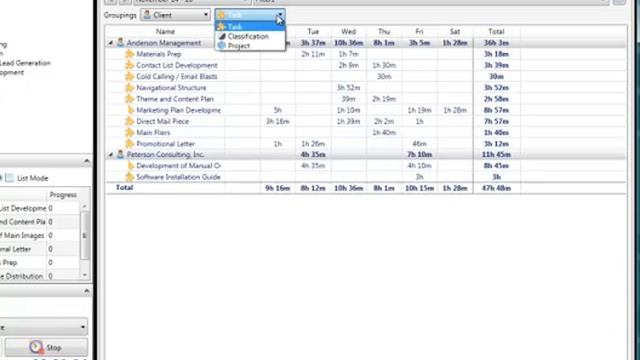Screen dimensions: 640x360
Task: Click Software Installation Guide task icon
Action: [x=129, y=177]
